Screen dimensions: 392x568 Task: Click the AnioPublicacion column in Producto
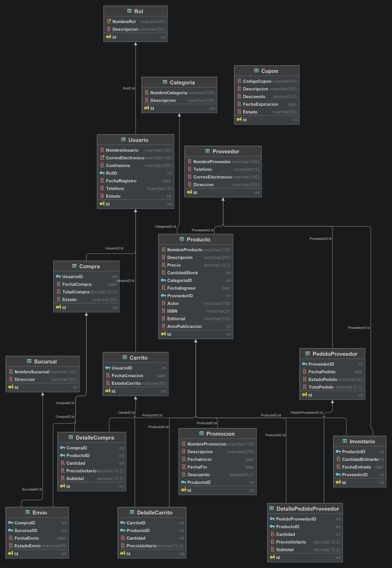[x=196, y=326]
